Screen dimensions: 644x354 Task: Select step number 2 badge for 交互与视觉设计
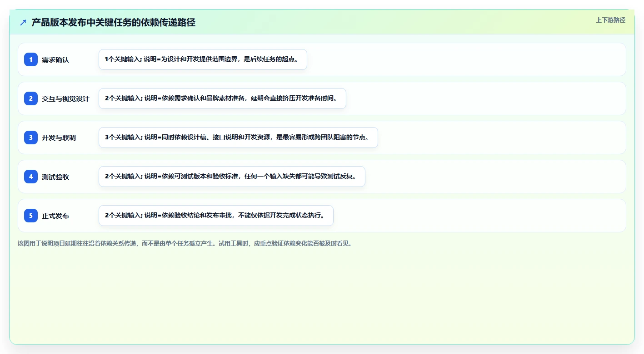31,98
